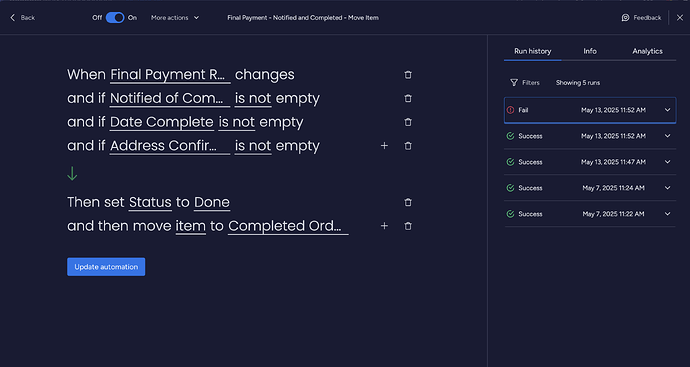
Task: Click Success check icon for May 13 11:52 run
Action: click(x=510, y=136)
